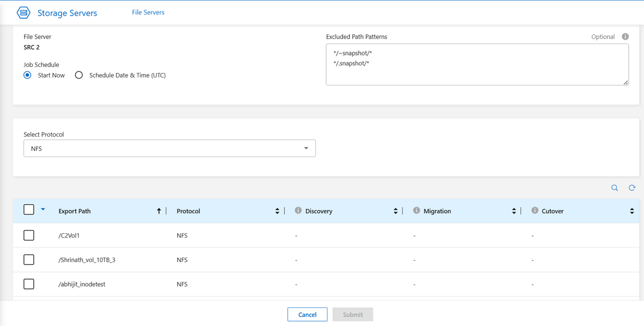Open the File Servers tab

[x=148, y=13]
